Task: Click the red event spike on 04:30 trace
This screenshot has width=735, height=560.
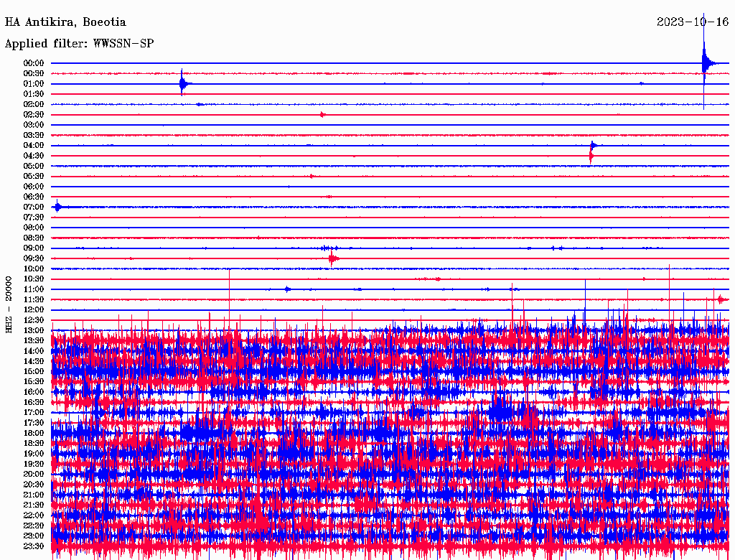Action: pos(591,155)
